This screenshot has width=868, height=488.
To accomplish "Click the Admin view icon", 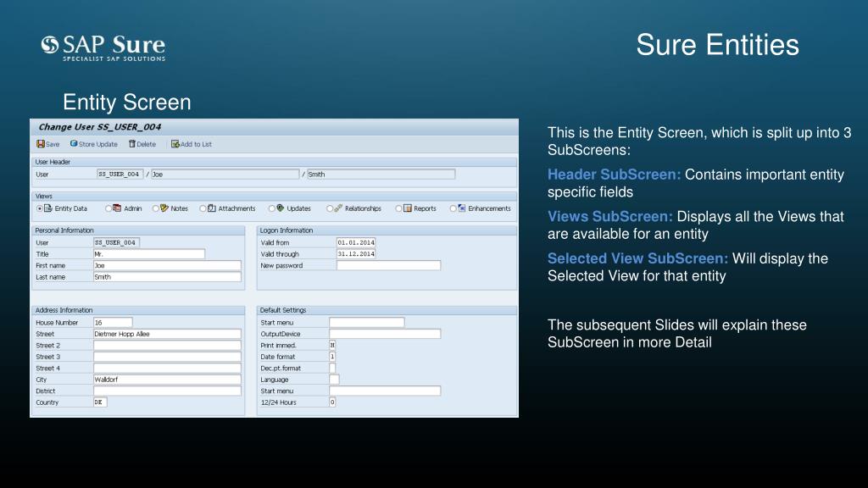I will pos(117,208).
